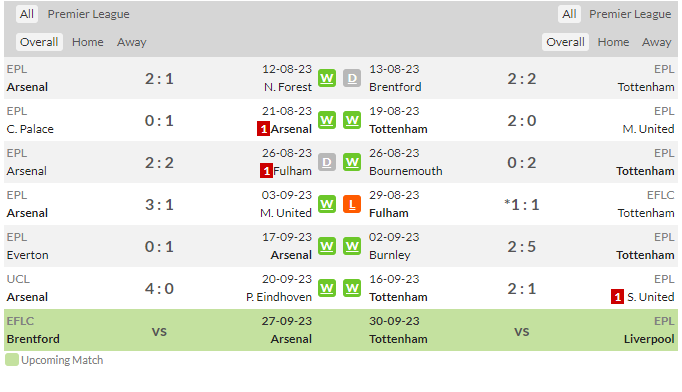Click the red card icon beside S. United
Viewport: 682px width, 392px height.
(x=617, y=297)
